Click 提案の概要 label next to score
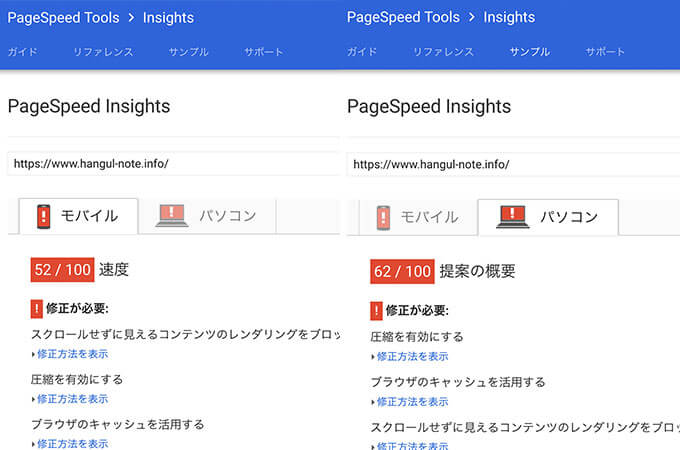Viewport: 680px width, 450px height. [477, 271]
